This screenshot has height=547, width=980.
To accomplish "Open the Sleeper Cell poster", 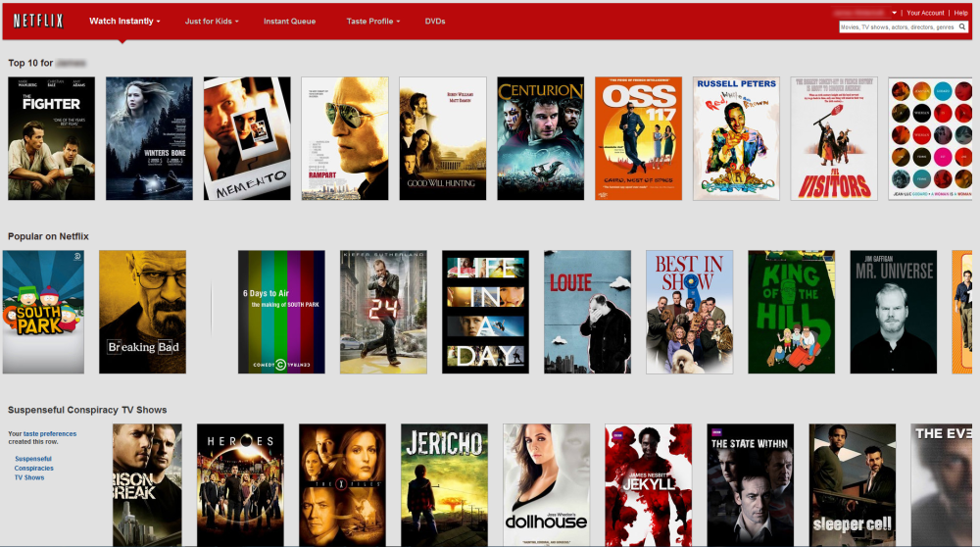I will point(853,485).
